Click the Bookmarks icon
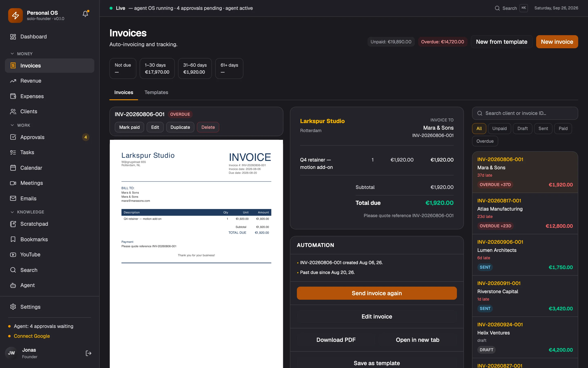The width and height of the screenshot is (588, 368). coord(13,239)
